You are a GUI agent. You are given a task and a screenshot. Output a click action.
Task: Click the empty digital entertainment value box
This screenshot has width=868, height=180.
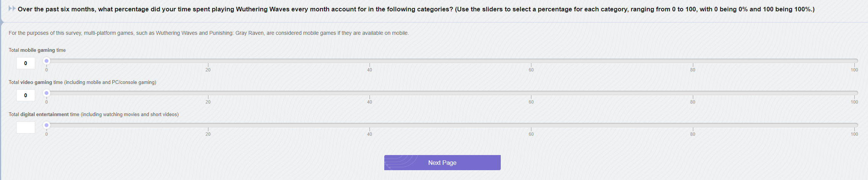click(26, 127)
